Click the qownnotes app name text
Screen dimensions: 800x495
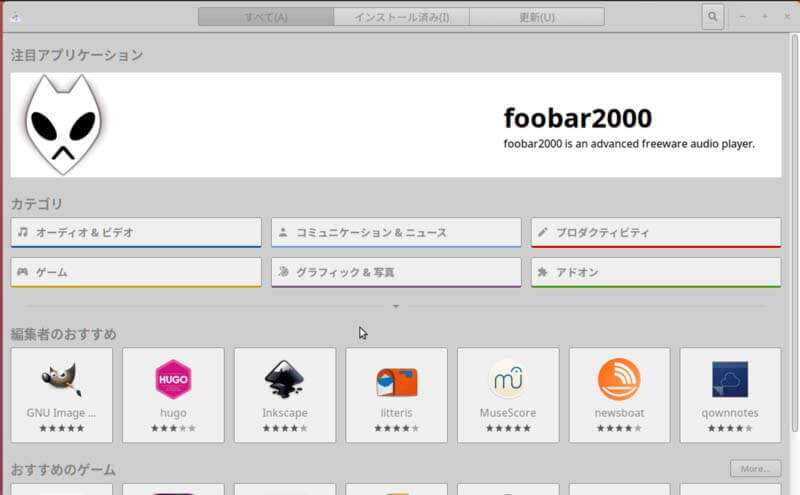tap(730, 413)
